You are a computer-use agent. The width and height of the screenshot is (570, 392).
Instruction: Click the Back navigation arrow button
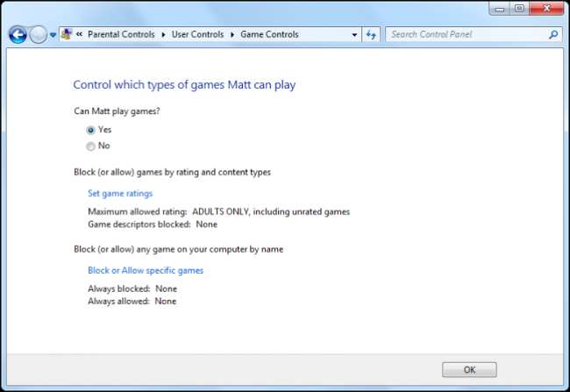click(18, 35)
